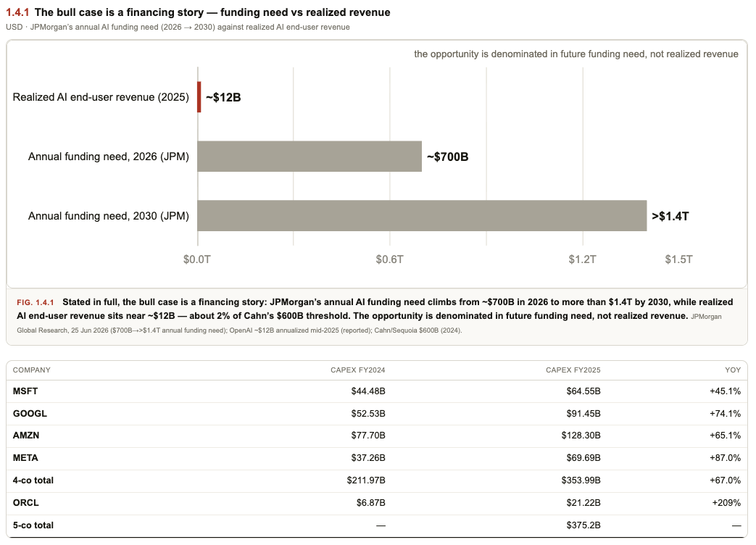Click the chart annotation 'the opportunity is denominated in future funding need'

coord(576,54)
